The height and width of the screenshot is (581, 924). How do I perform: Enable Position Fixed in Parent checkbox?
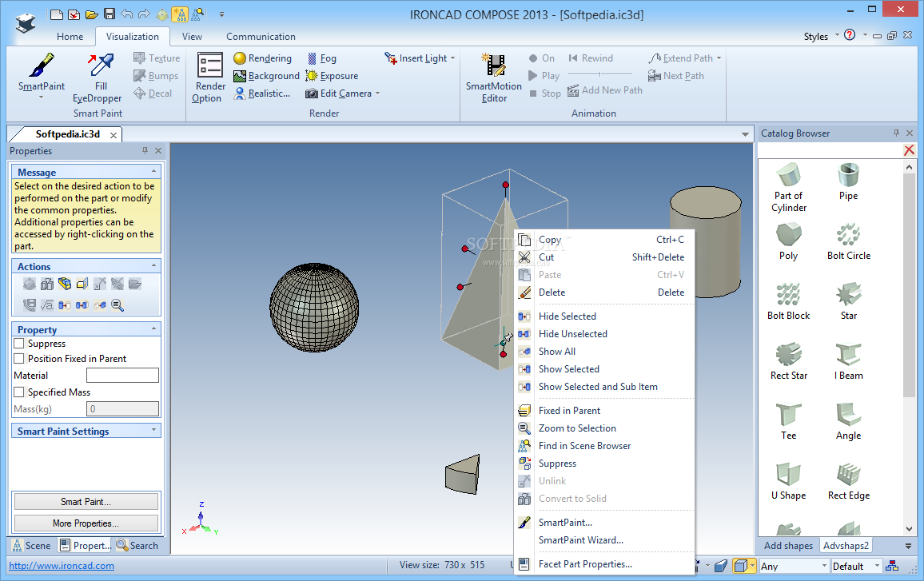19,358
